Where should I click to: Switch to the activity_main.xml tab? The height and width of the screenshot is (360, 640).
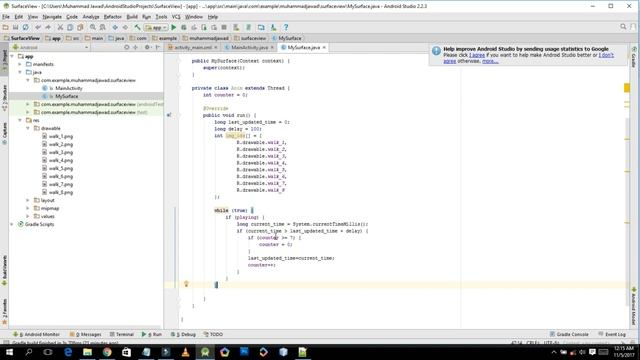pyautogui.click(x=192, y=47)
